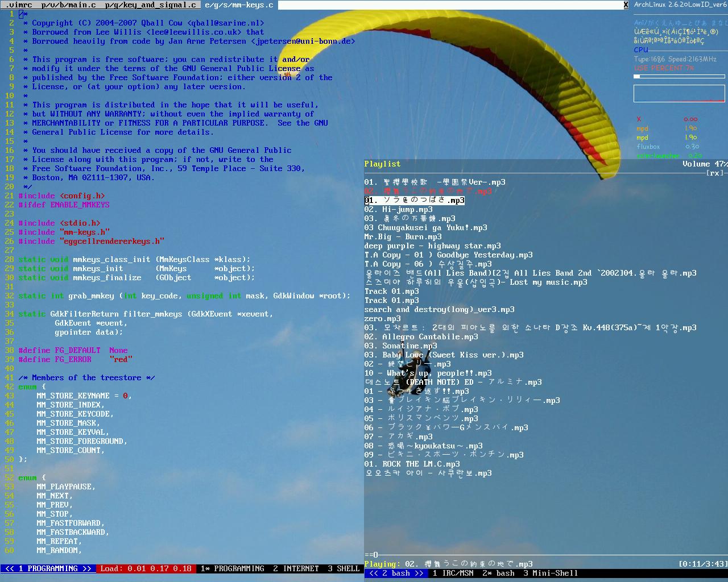Screen dimensions: 728x582
Task: Switch to the .vimrc vim tab
Action: pyautogui.click(x=18, y=5)
